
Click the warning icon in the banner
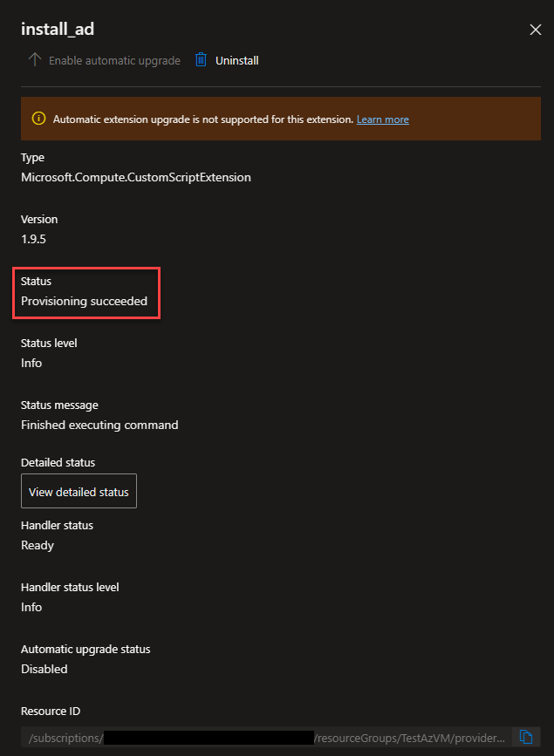coord(38,119)
